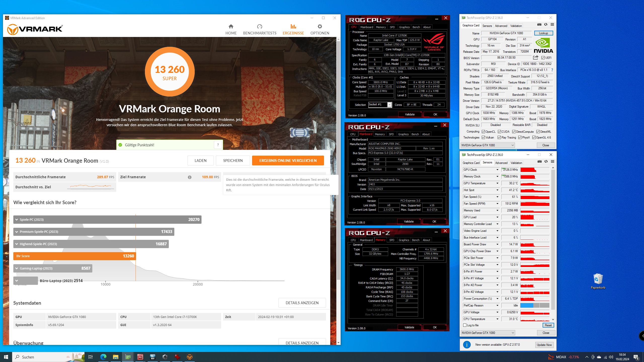Open Graphics tab in bottom CPU-Z window

click(404, 240)
